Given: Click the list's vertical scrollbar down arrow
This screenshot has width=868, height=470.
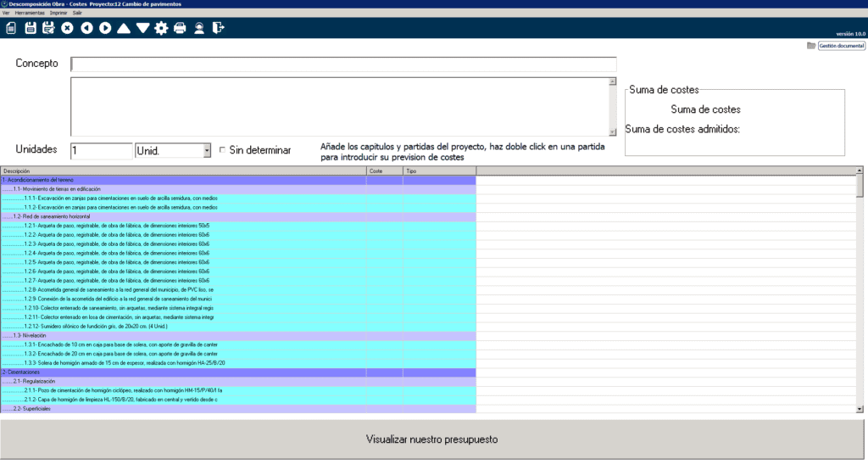Looking at the screenshot, I should (860, 408).
